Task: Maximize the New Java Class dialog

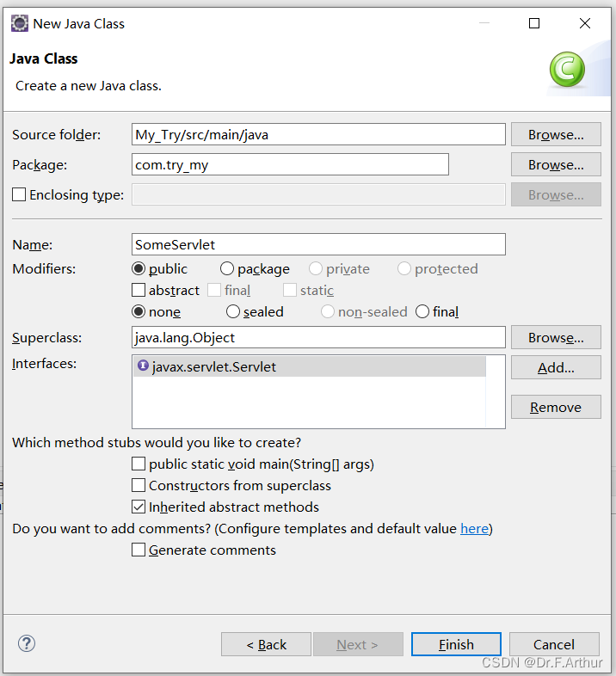Action: coord(534,23)
